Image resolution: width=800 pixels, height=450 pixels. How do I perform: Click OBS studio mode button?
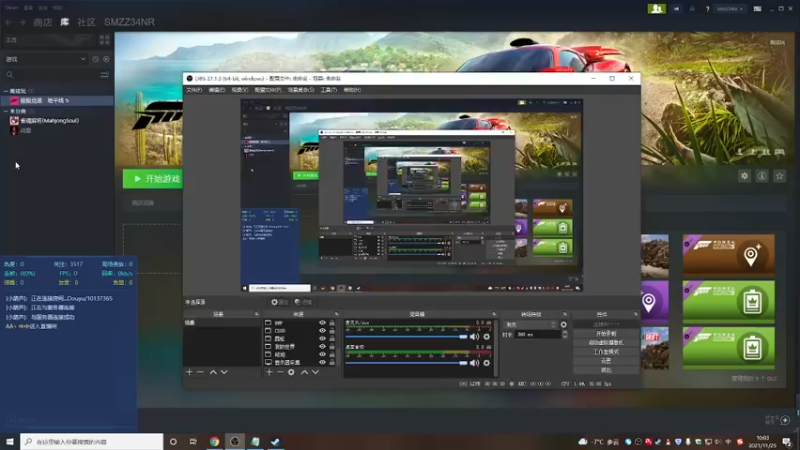606,352
